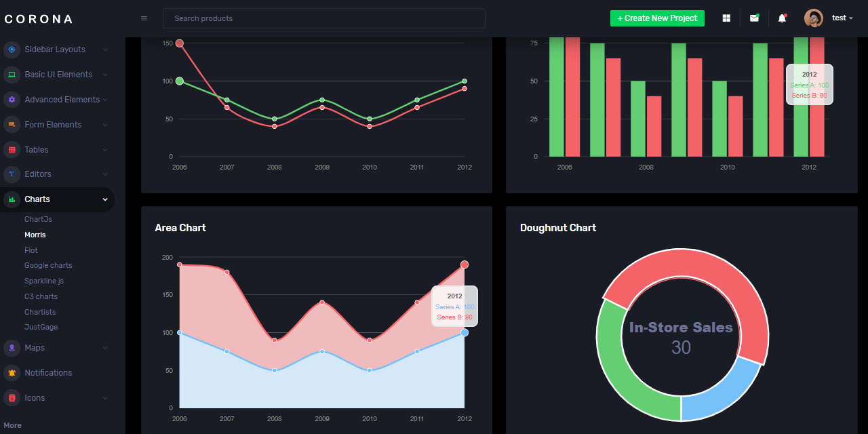Screen dimensions: 868x434
Task: Open the C3 charts submenu item
Action: point(41,296)
